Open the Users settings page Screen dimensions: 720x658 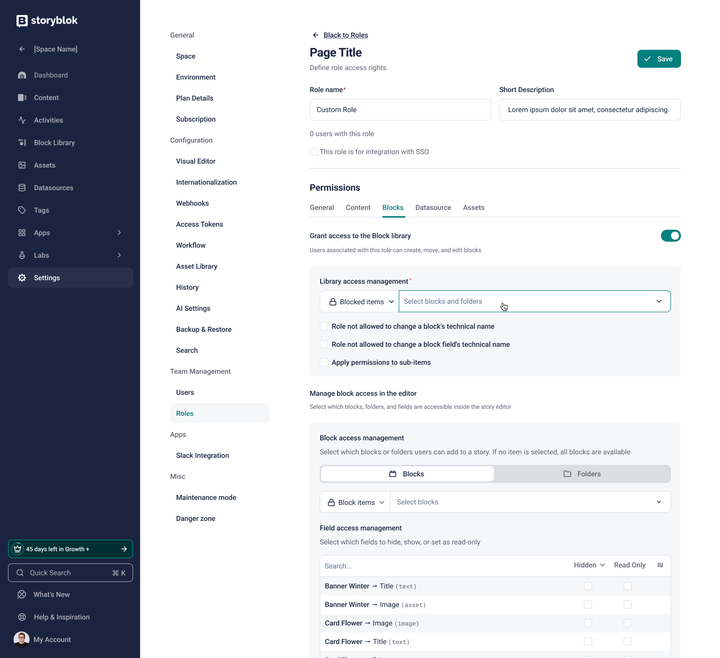point(185,393)
